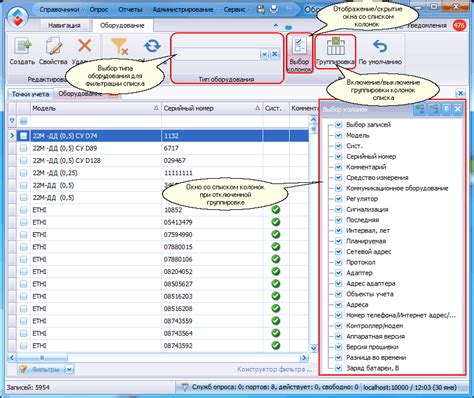Click the Создать ribbon icon

(22, 46)
